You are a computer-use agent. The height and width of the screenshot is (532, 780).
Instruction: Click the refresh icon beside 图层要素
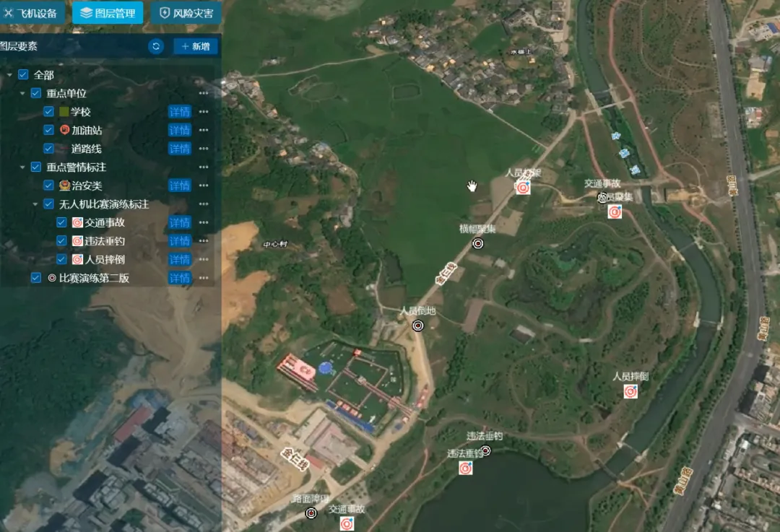pos(155,47)
